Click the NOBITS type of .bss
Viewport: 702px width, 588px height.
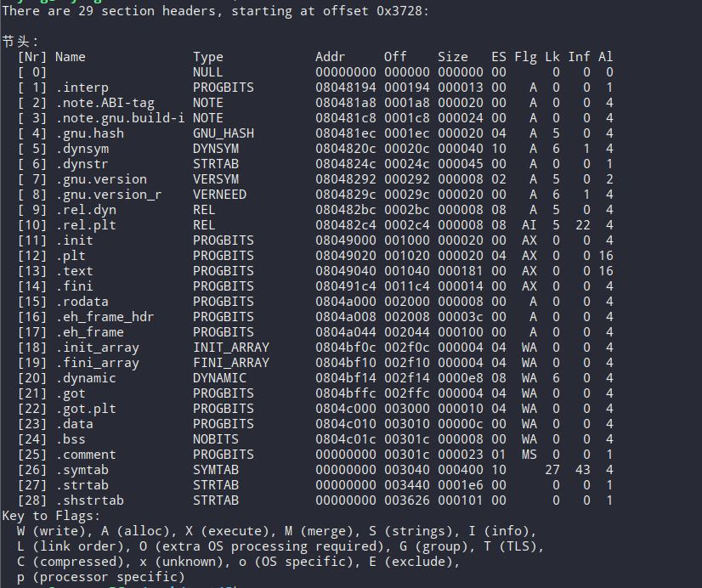pos(216,439)
